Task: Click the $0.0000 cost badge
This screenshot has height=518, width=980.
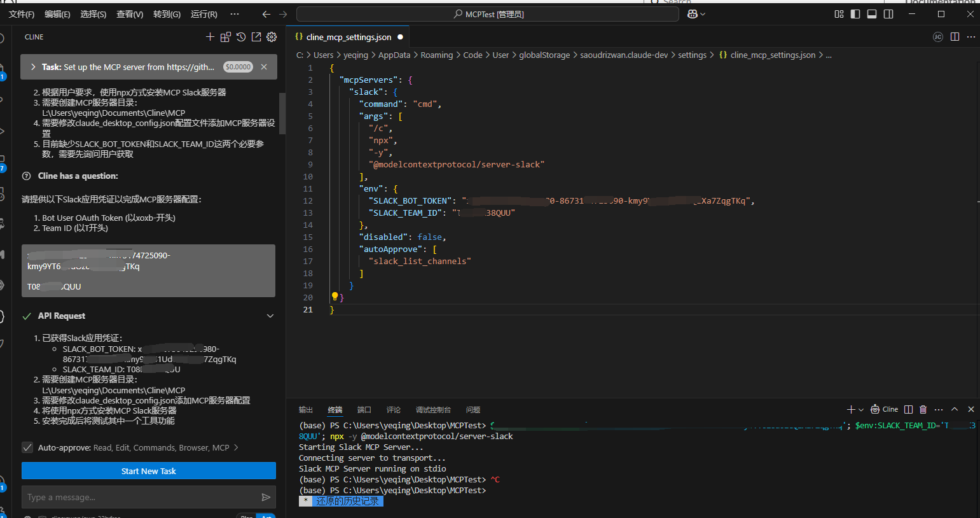Action: [x=238, y=67]
